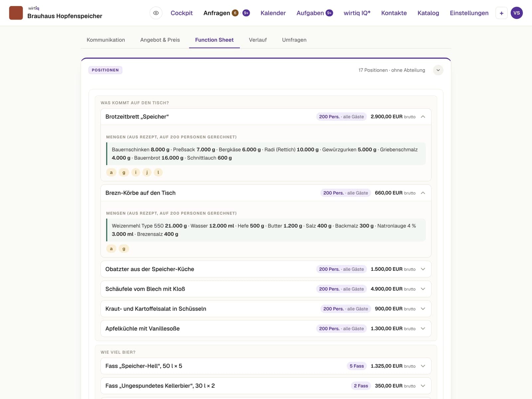This screenshot has width=532, height=399.
Task: Click allergen badge 'a' under Brotzeitbrett
Action: coord(111,172)
